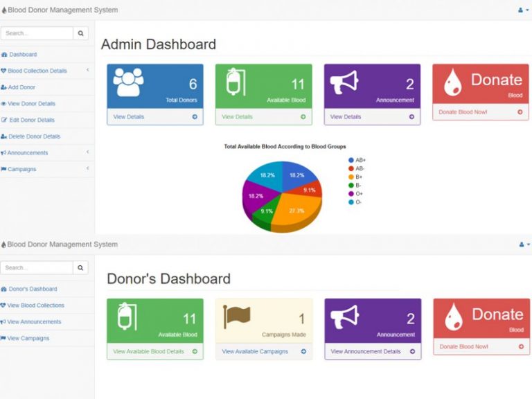Screen dimensions: 532x399
Task: Click the megaphone icon on donor Announcement card
Action: coord(345,317)
